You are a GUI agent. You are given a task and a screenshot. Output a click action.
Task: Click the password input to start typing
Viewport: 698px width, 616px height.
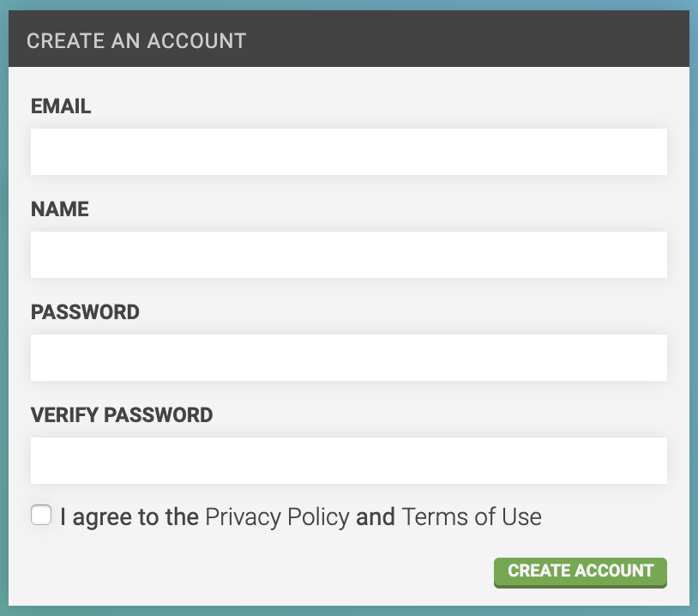[348, 357]
